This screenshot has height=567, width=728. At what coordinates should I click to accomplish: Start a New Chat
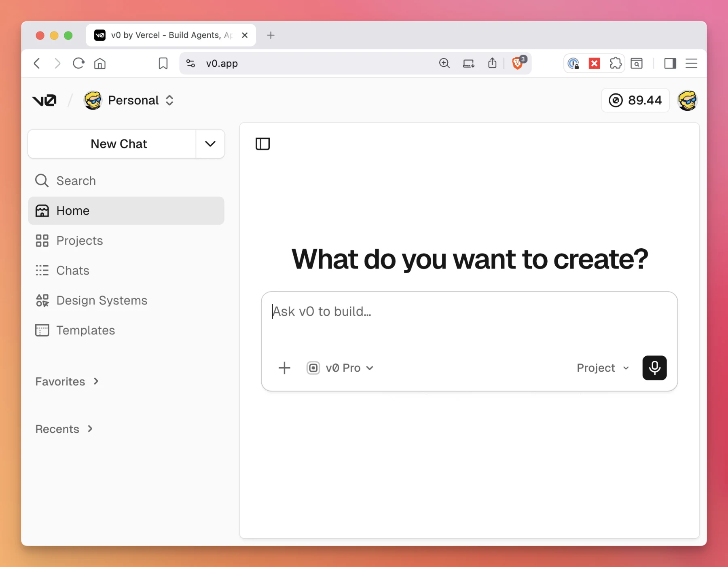[112, 144]
